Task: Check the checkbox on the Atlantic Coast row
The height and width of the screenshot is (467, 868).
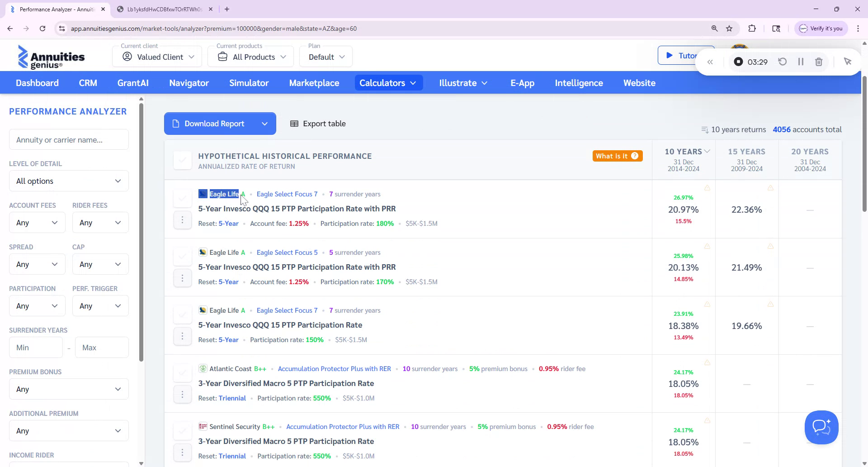Action: 182,372
